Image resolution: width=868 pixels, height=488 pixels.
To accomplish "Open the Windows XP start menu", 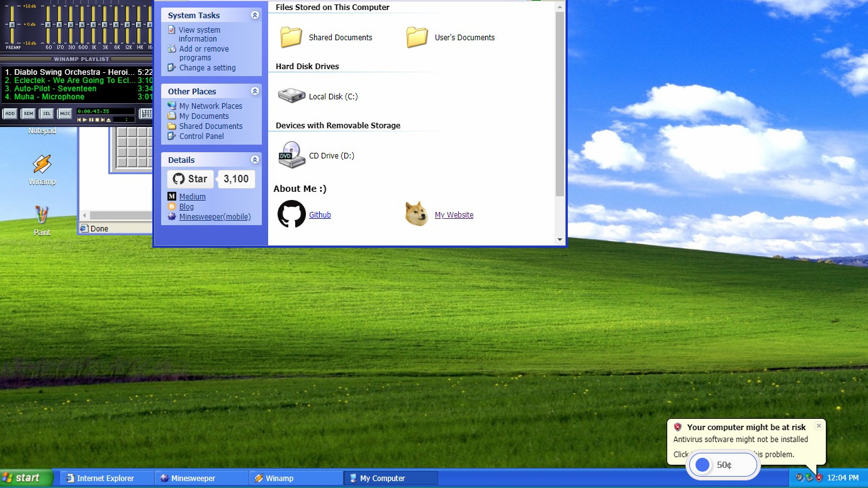I will 25,478.
